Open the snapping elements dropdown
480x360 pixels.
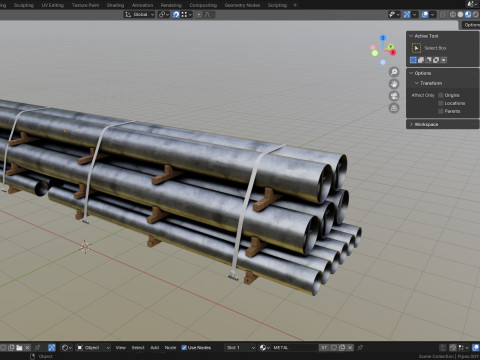point(186,15)
